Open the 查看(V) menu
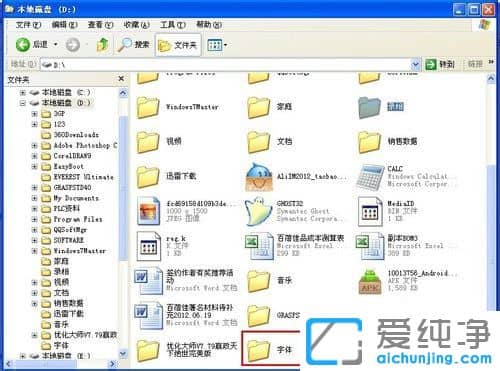This screenshot has width=500, height=371. coord(100,25)
